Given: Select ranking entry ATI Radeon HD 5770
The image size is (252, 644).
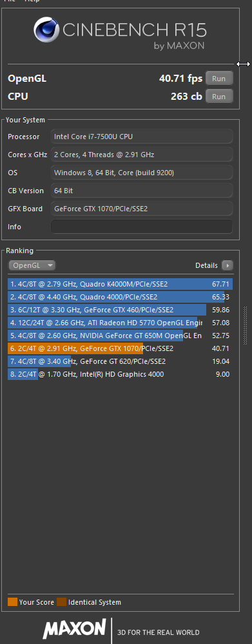Looking at the screenshot, I should point(121,323).
